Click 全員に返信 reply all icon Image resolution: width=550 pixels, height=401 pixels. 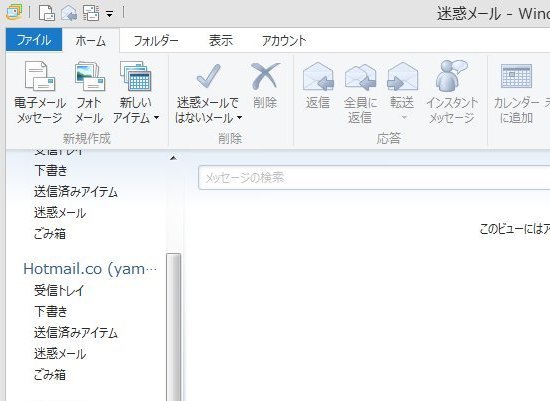tap(360, 76)
